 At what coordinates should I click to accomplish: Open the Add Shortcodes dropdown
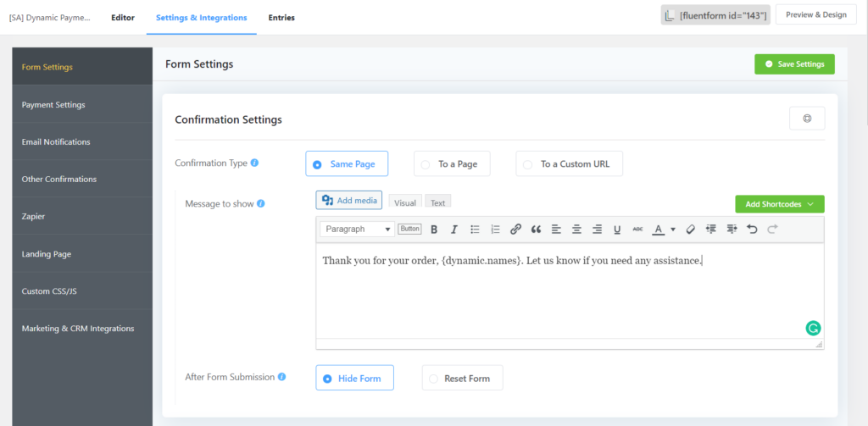pyautogui.click(x=780, y=204)
